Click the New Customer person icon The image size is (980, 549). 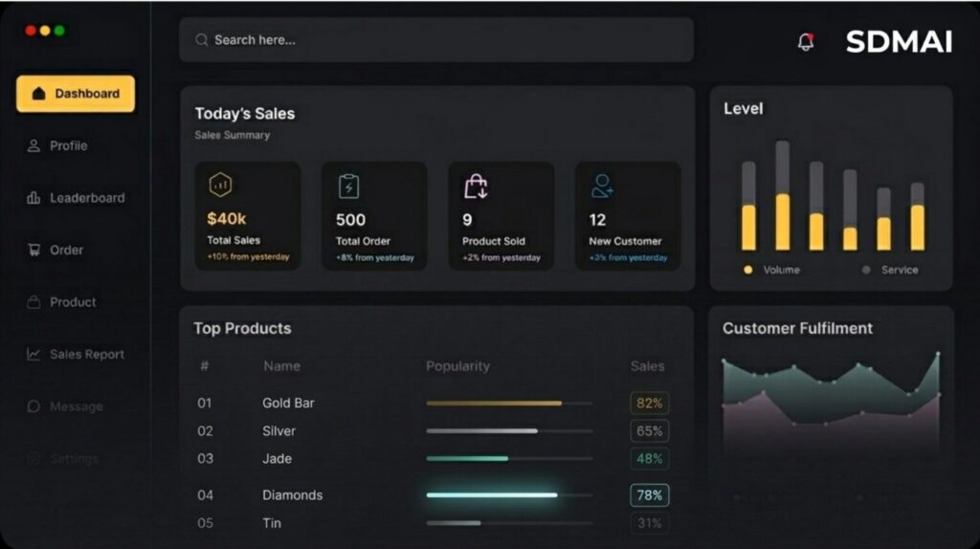point(602,187)
